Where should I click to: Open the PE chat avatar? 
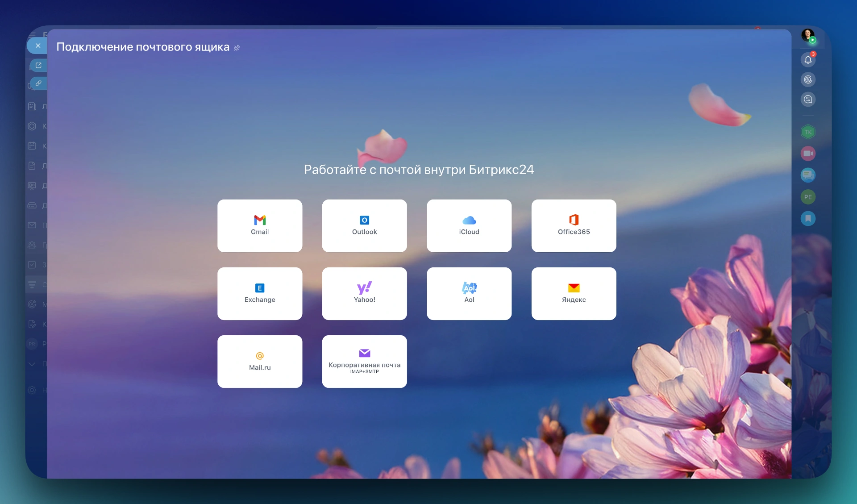coord(808,197)
